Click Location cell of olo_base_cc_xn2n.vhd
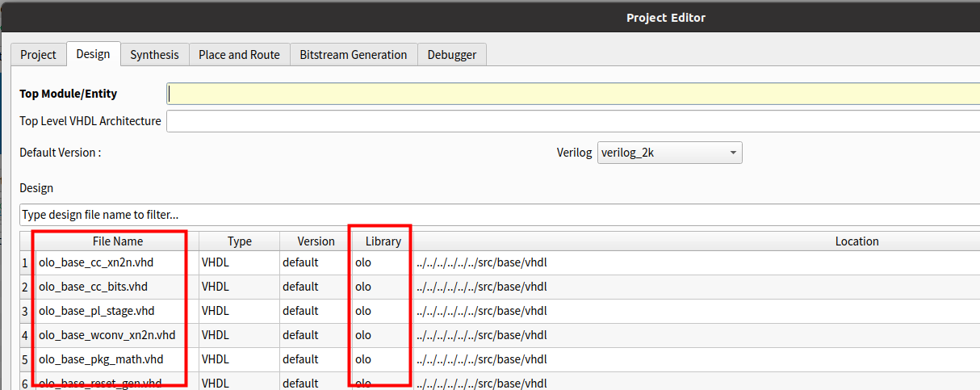 pos(697,262)
